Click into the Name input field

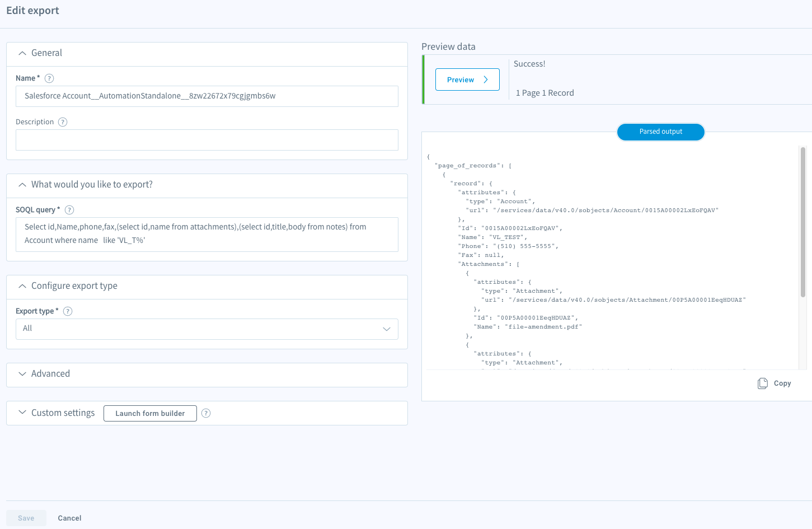point(207,96)
